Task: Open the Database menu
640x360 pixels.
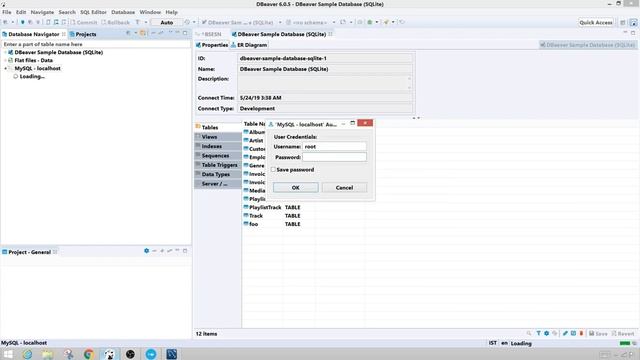Action: [123, 12]
